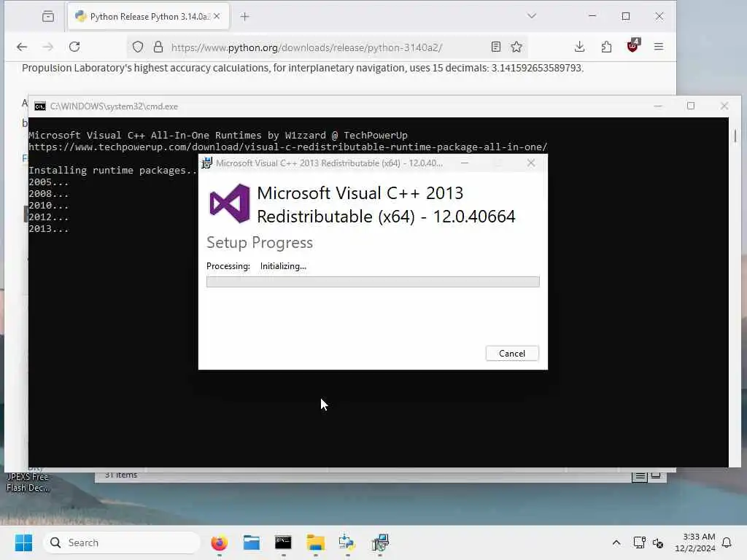The width and height of the screenshot is (747, 560).
Task: Open Firefox recent browsing view icon
Action: pos(47,17)
